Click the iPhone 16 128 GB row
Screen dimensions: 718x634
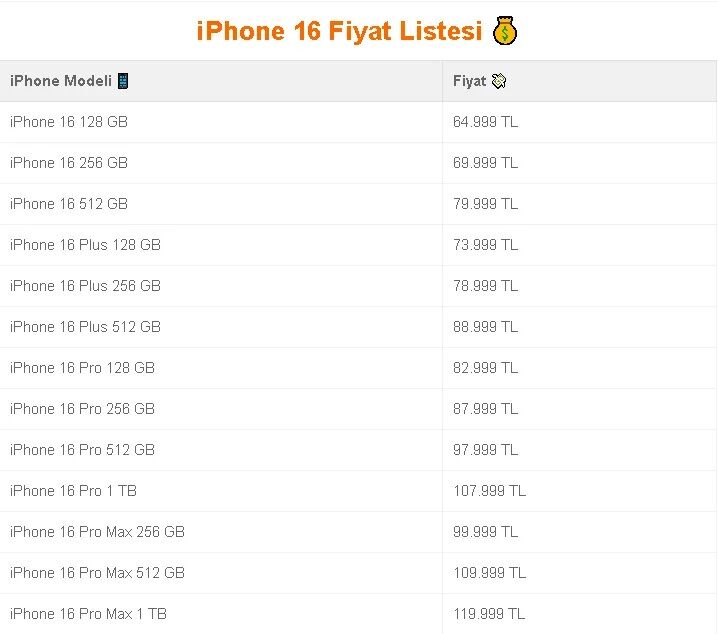(x=358, y=122)
